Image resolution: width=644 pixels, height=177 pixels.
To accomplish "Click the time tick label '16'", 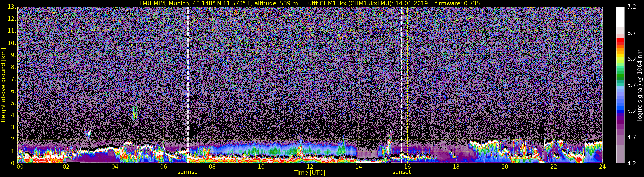I will coord(407,167).
